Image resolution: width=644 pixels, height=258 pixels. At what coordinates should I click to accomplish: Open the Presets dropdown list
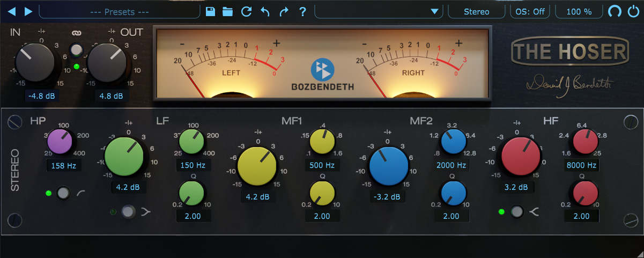pyautogui.click(x=119, y=11)
